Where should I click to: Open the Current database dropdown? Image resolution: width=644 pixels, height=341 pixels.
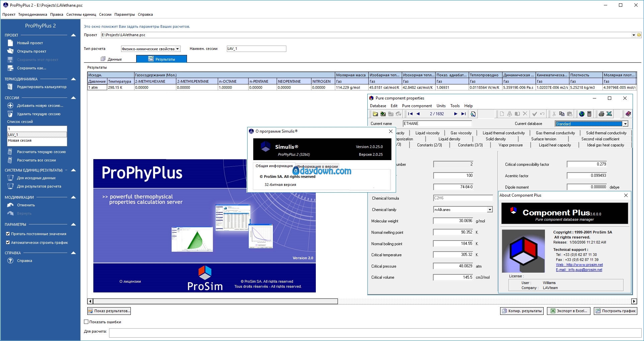coord(625,124)
